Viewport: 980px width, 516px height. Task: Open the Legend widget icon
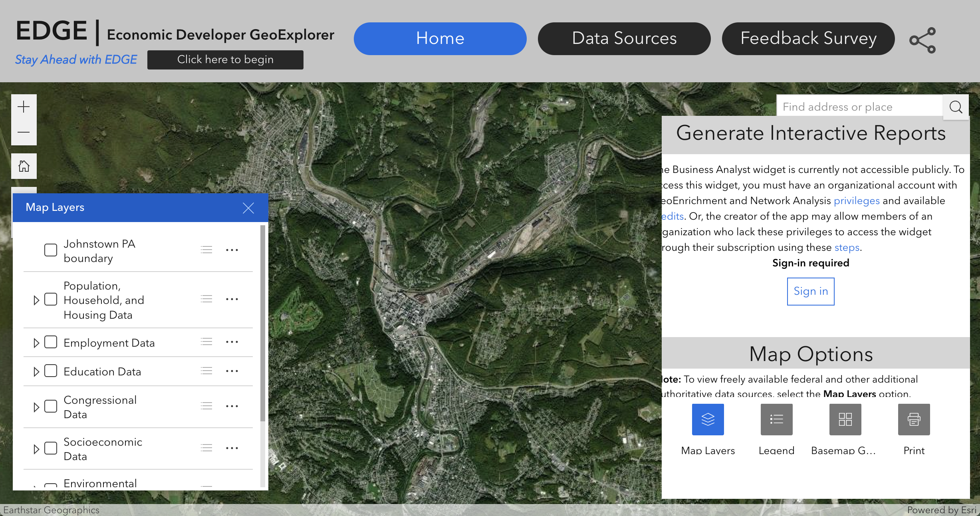pyautogui.click(x=776, y=419)
